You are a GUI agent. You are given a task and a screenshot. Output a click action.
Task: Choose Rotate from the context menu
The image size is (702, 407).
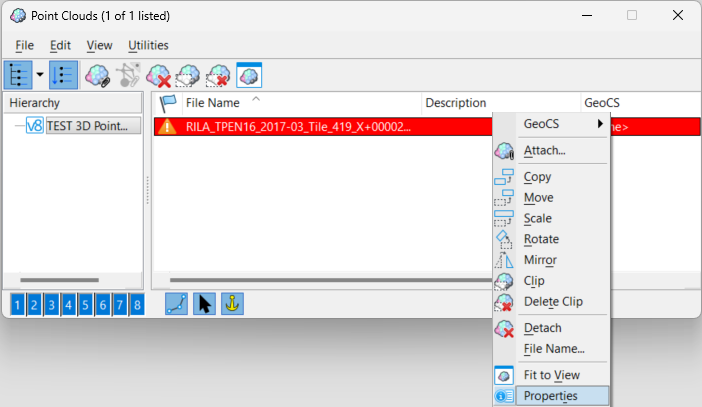551,239
